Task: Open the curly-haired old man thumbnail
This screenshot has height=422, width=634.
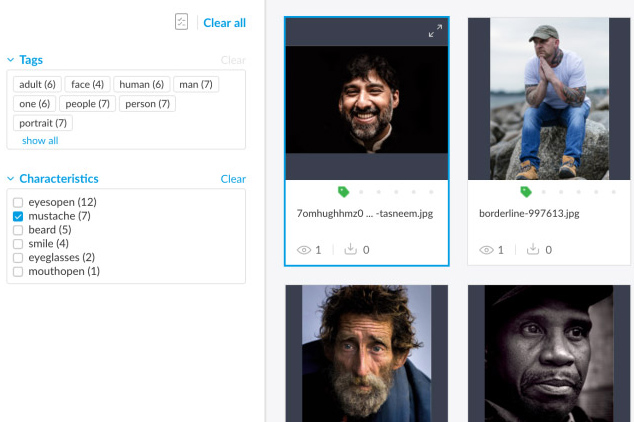Action: coord(366,354)
